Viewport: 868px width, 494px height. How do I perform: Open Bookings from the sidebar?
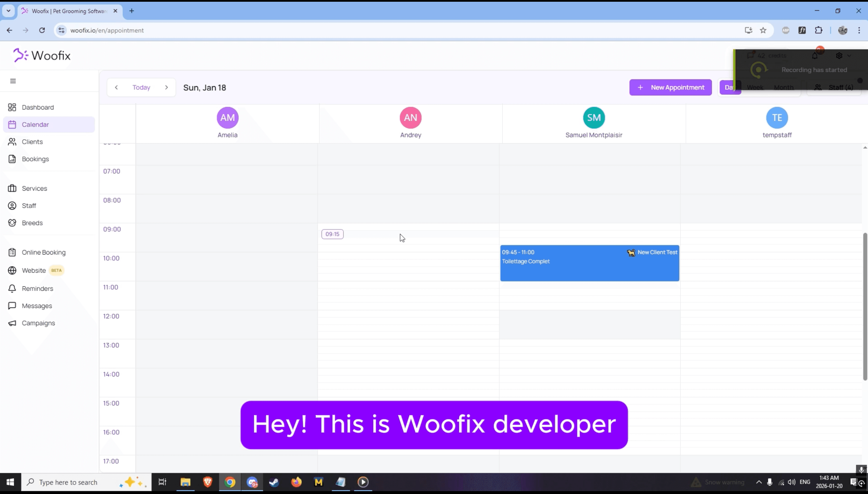click(35, 159)
